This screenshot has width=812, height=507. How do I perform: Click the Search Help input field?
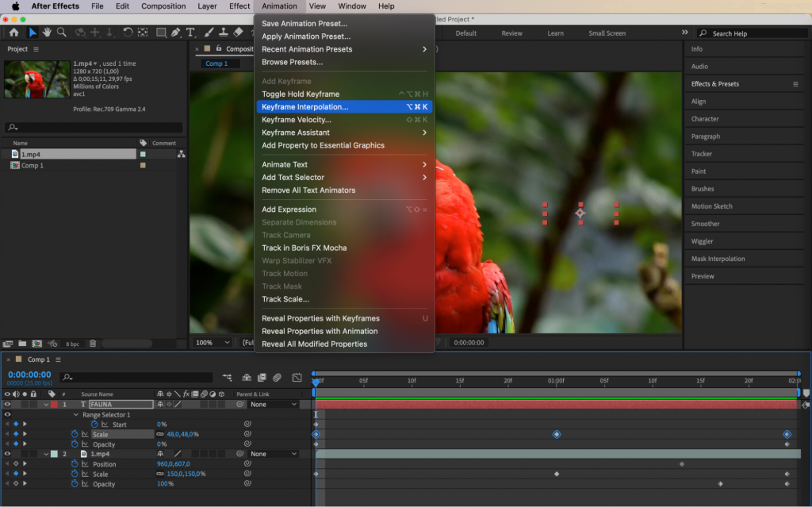pos(752,33)
